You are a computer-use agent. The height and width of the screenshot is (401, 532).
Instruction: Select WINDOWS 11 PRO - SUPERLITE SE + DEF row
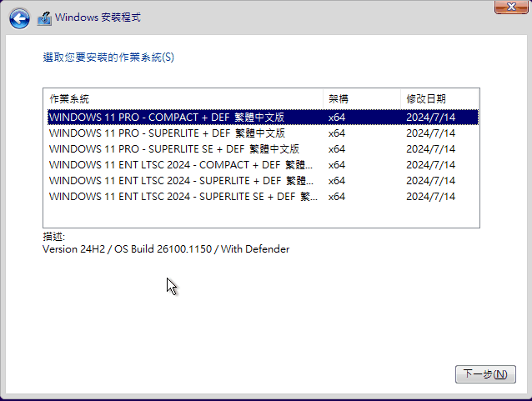263,149
